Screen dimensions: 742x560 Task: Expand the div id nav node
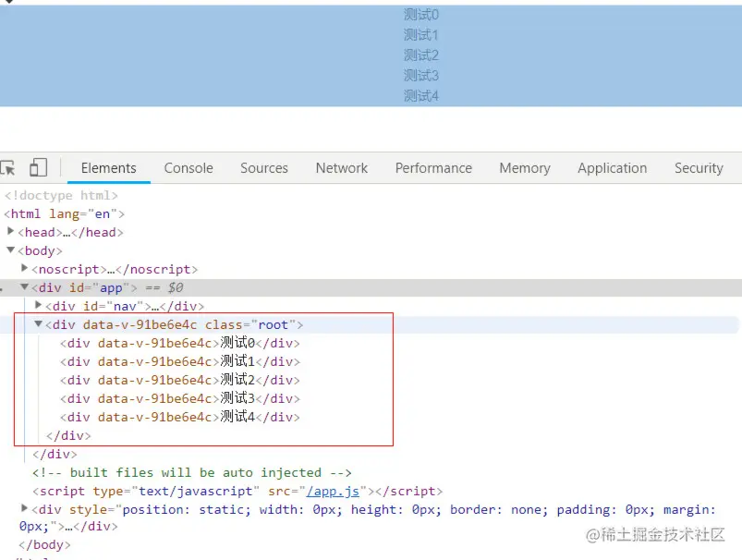38,305
